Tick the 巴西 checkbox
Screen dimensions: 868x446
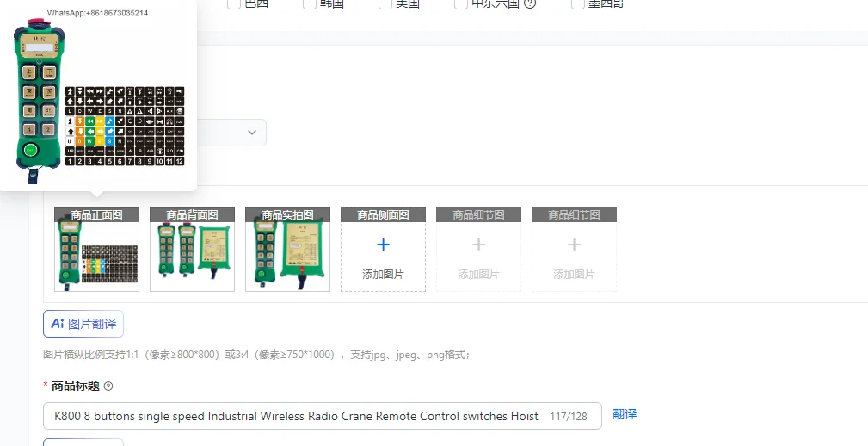(234, 4)
